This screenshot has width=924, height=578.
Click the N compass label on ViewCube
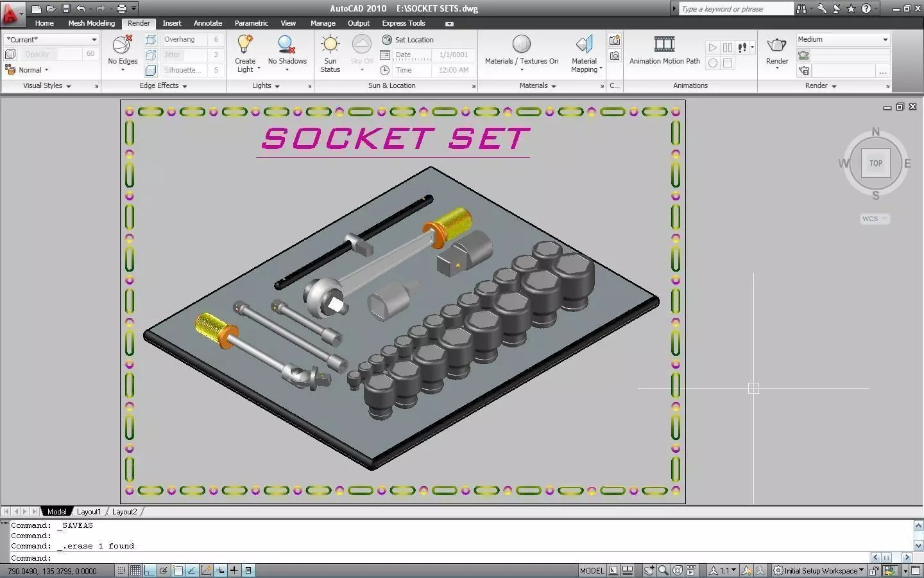(x=875, y=132)
